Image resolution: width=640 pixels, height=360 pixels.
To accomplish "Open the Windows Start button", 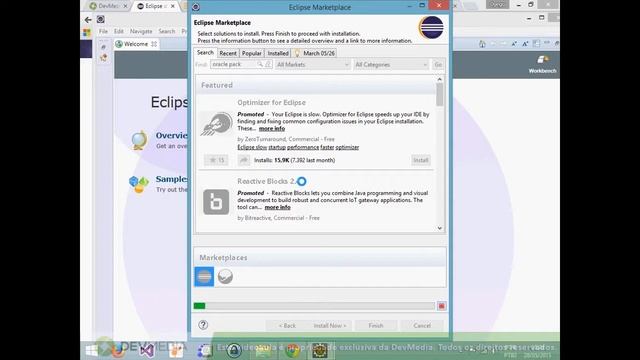I will click(x=91, y=350).
